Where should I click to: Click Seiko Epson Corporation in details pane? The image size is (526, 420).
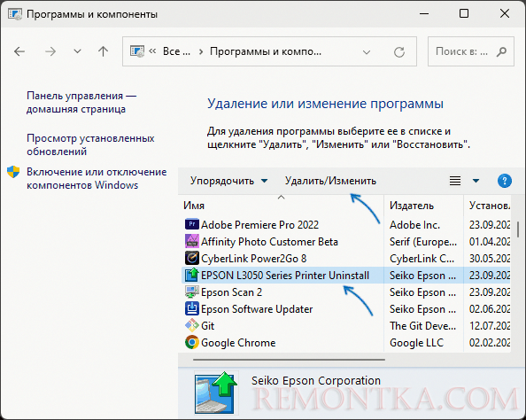316,380
